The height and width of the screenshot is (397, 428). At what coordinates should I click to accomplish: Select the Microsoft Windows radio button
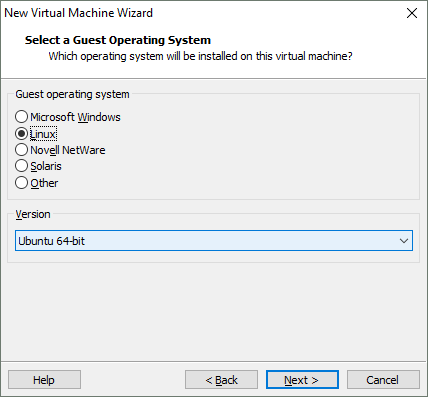[x=21, y=117]
